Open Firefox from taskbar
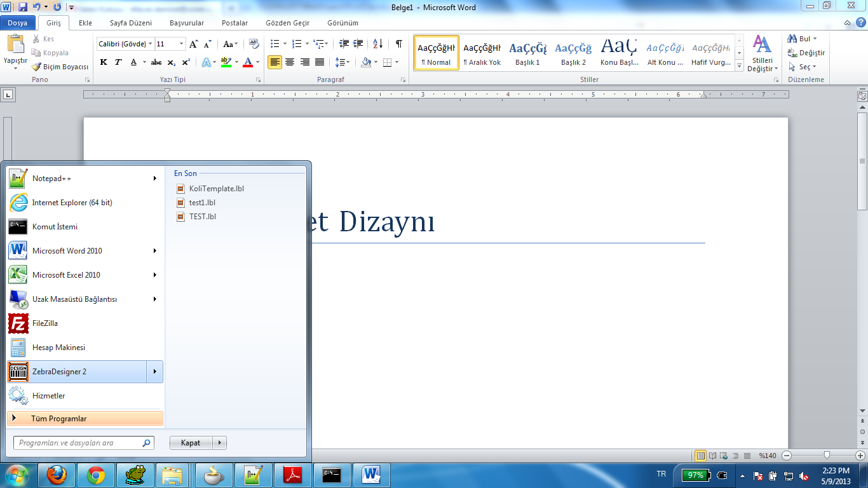868x488 pixels. [57, 475]
